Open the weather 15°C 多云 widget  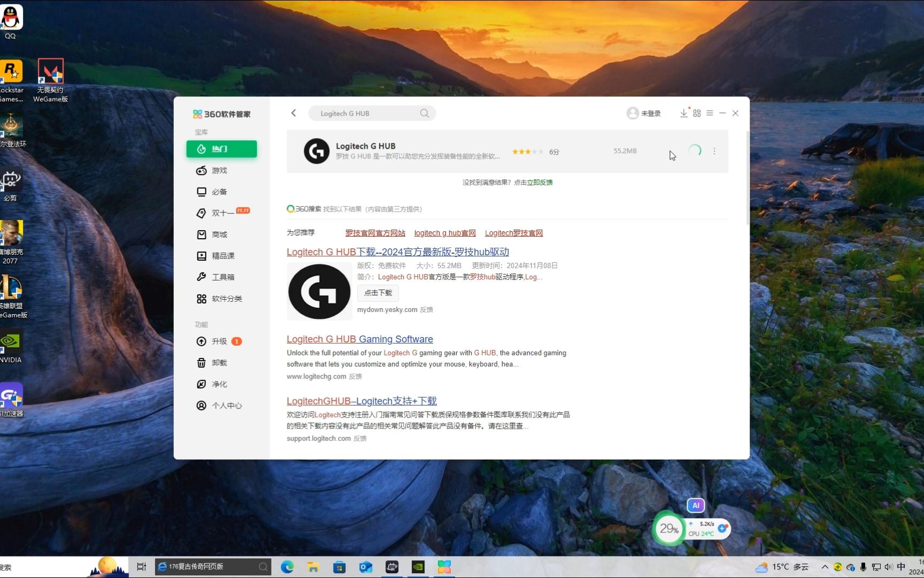(782, 567)
